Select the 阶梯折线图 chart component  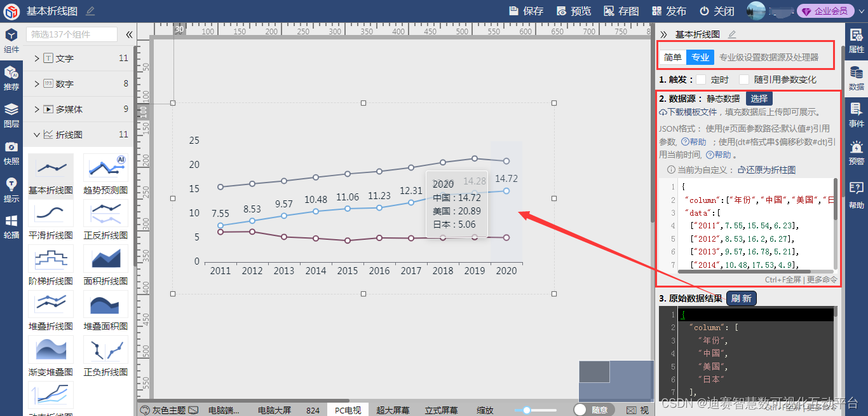pos(51,265)
